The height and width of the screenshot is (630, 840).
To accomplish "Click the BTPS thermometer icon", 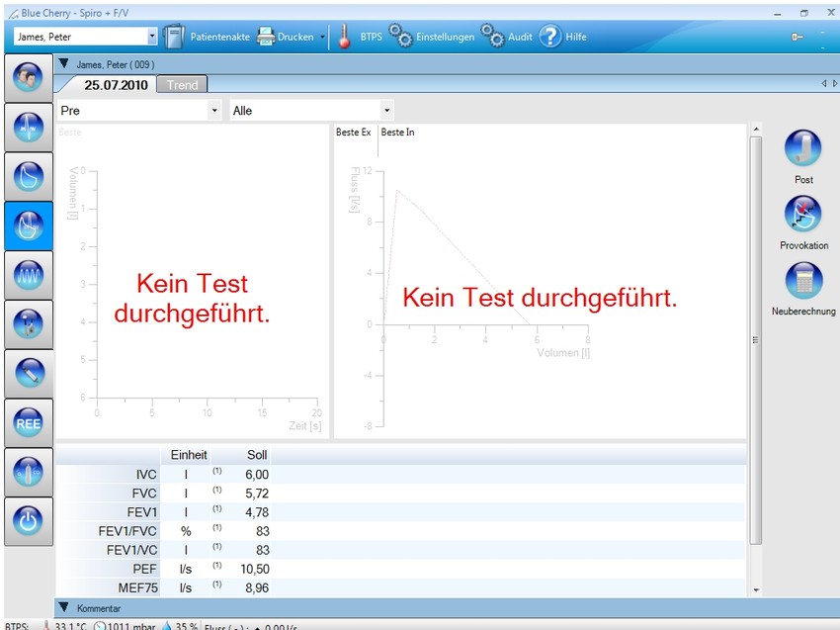I will pyautogui.click(x=344, y=37).
